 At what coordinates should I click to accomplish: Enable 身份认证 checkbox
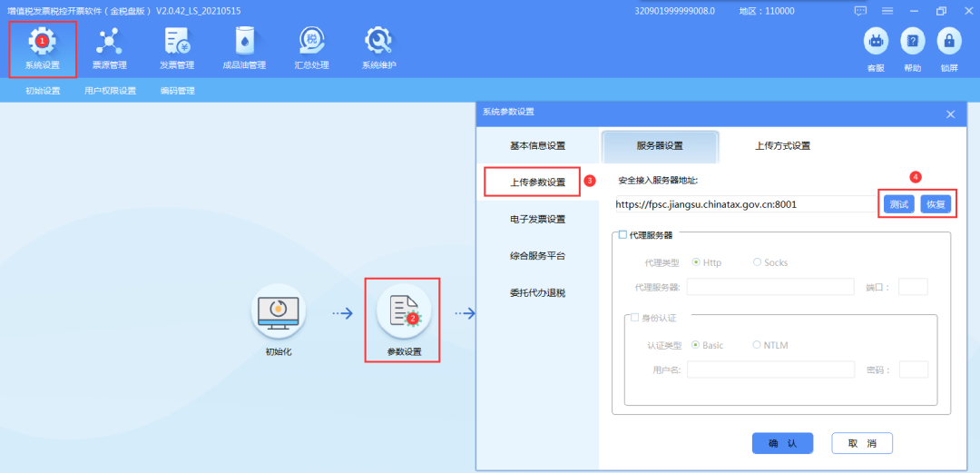(x=635, y=317)
